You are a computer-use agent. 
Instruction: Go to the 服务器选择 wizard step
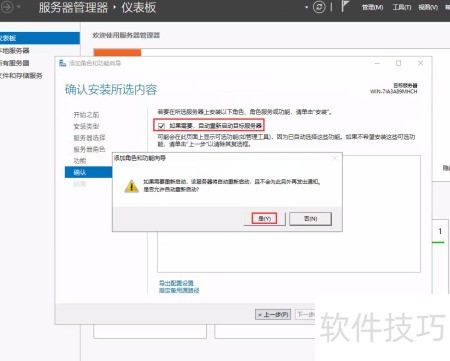pyautogui.click(x=89, y=138)
